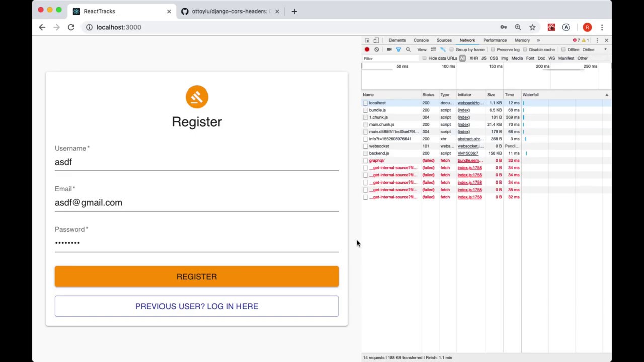Show more DevTools tabs via chevron
The image size is (644, 362).
tap(538, 40)
